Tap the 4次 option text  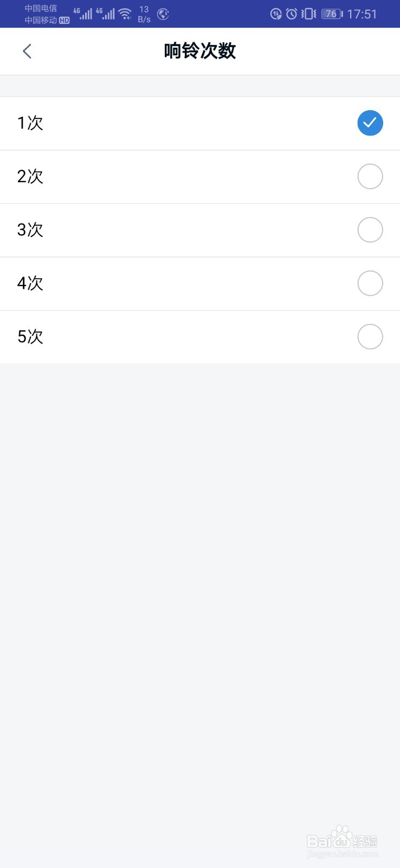pos(30,283)
